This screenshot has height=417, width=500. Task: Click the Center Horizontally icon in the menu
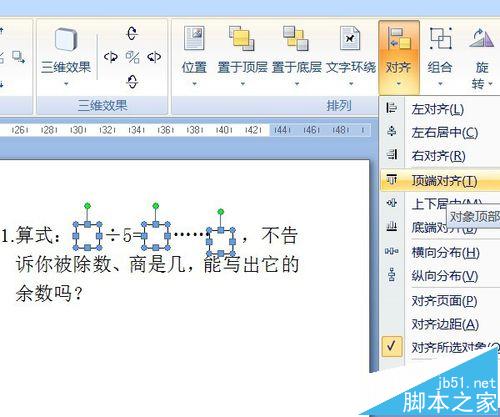pyautogui.click(x=392, y=131)
